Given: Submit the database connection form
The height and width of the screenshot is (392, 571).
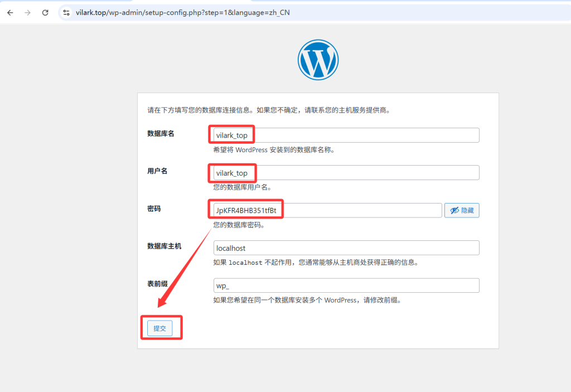Looking at the screenshot, I should click(x=159, y=328).
